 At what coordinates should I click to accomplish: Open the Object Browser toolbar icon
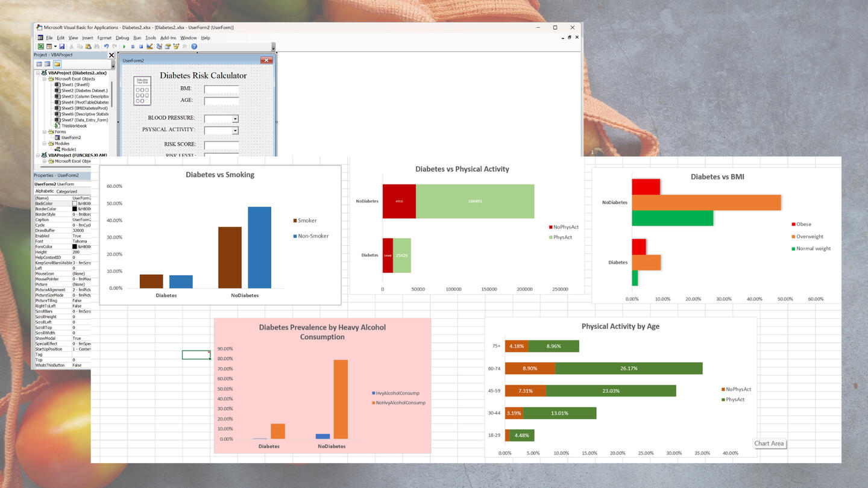click(177, 46)
